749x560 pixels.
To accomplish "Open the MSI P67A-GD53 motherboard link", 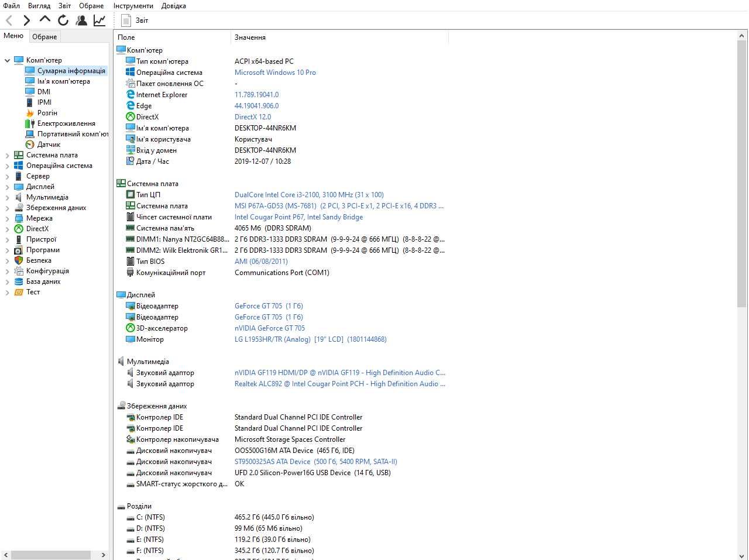I will (x=339, y=206).
